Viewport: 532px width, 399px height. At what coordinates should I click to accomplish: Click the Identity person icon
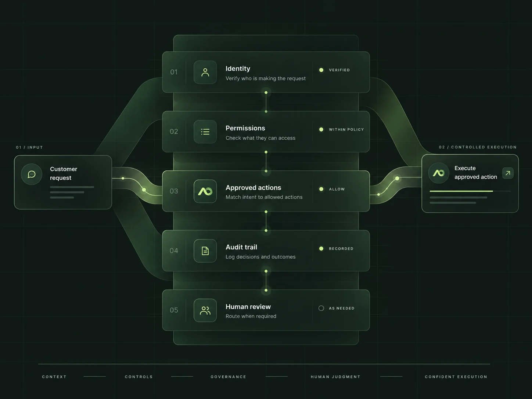coord(205,72)
